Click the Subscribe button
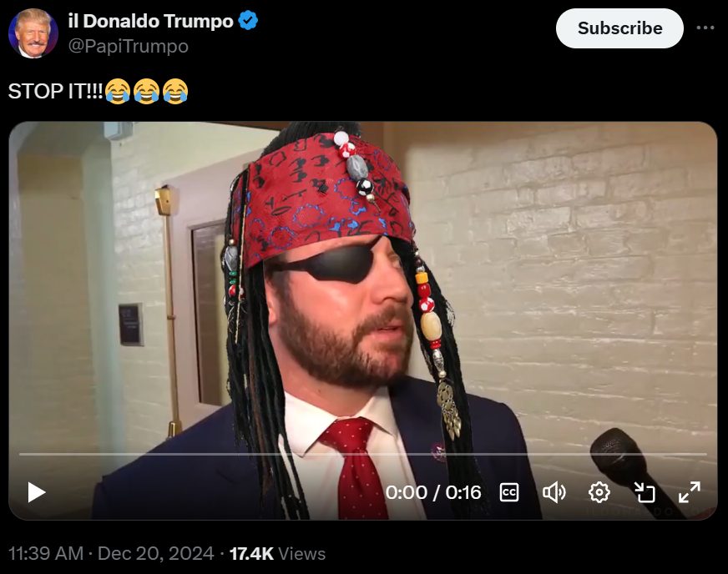The image size is (728, 574). (619, 28)
